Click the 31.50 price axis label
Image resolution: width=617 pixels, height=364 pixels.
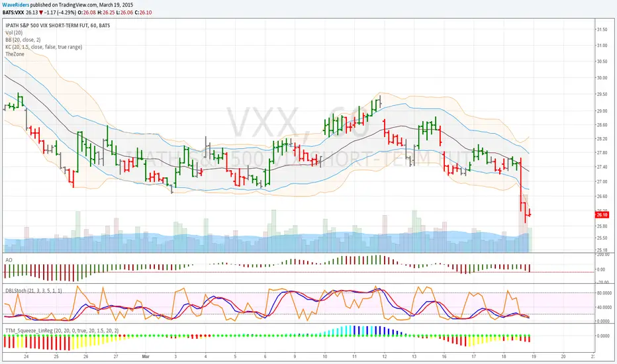pyautogui.click(x=602, y=30)
